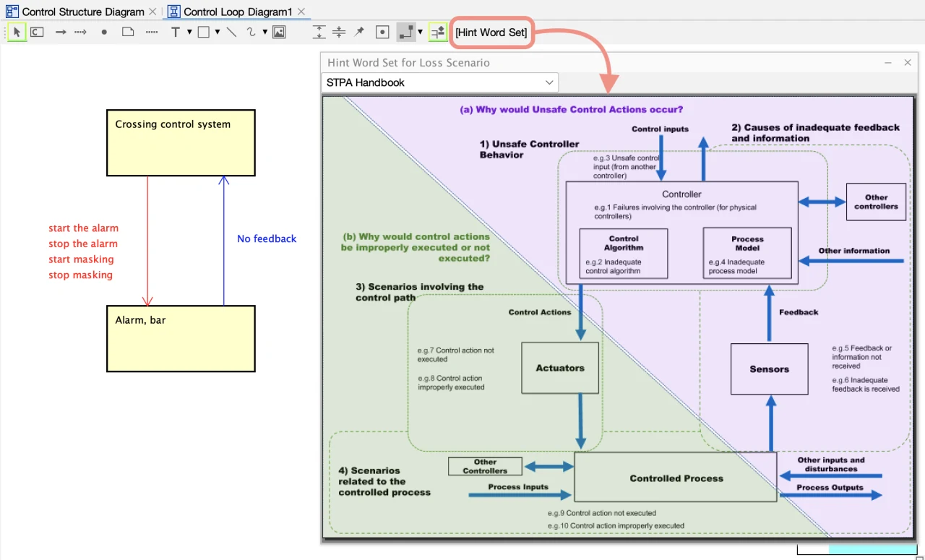Open the line style dropdown arrow
The image size is (925, 560).
pyautogui.click(x=421, y=32)
